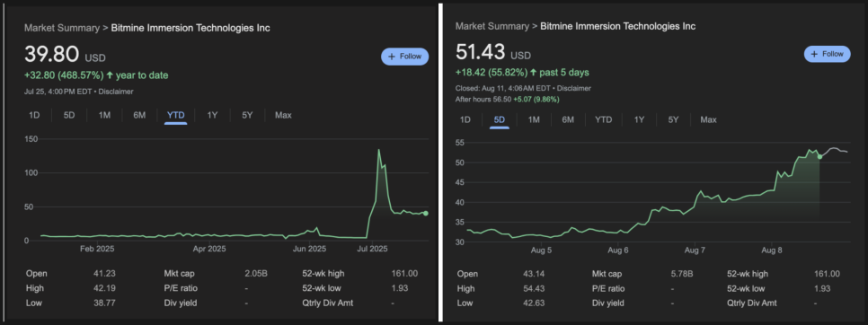The height and width of the screenshot is (325, 868).
Task: Select YTD tab in right chart
Action: coord(604,119)
